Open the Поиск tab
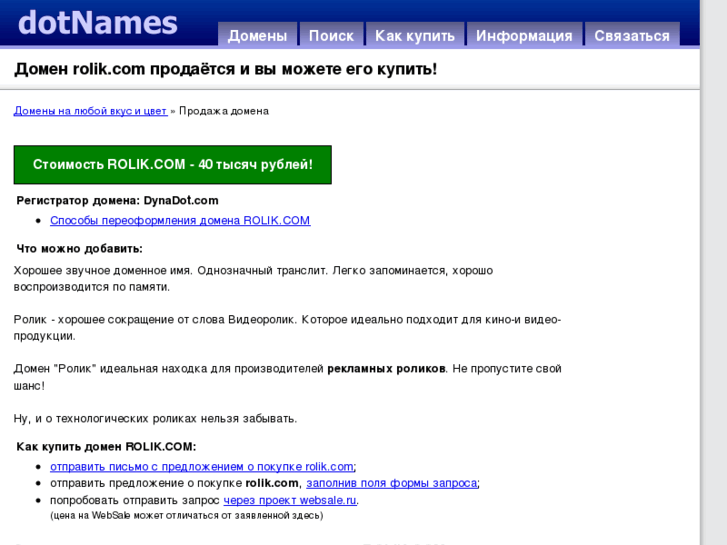Image resolution: width=727 pixels, height=545 pixels. pyautogui.click(x=331, y=35)
